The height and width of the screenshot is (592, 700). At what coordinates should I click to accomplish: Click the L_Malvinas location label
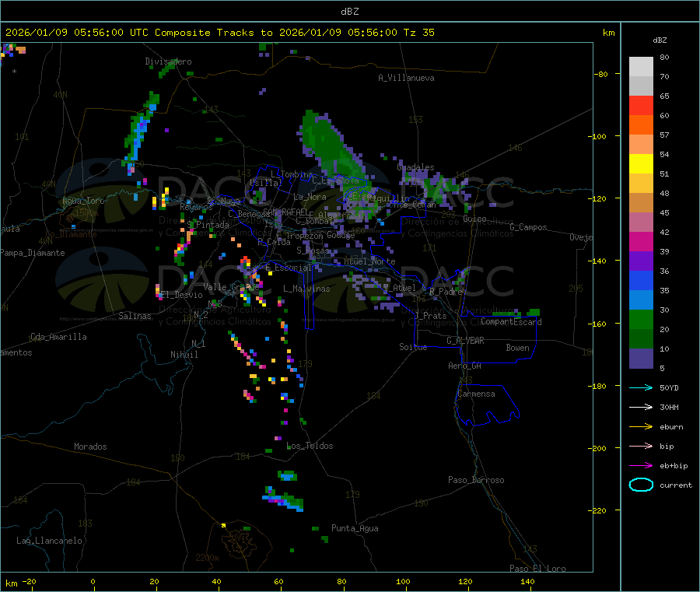[x=306, y=289]
